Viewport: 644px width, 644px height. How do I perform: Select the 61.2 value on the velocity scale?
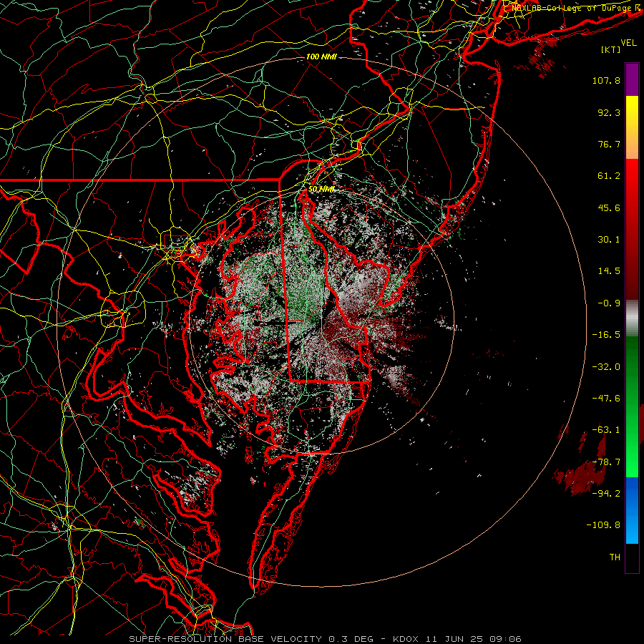[x=609, y=176]
